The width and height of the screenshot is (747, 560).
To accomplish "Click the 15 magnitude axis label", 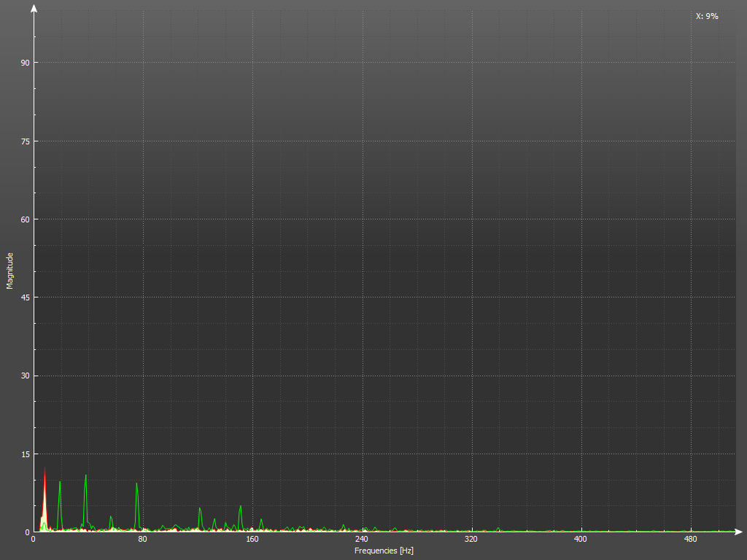I will (x=25, y=454).
